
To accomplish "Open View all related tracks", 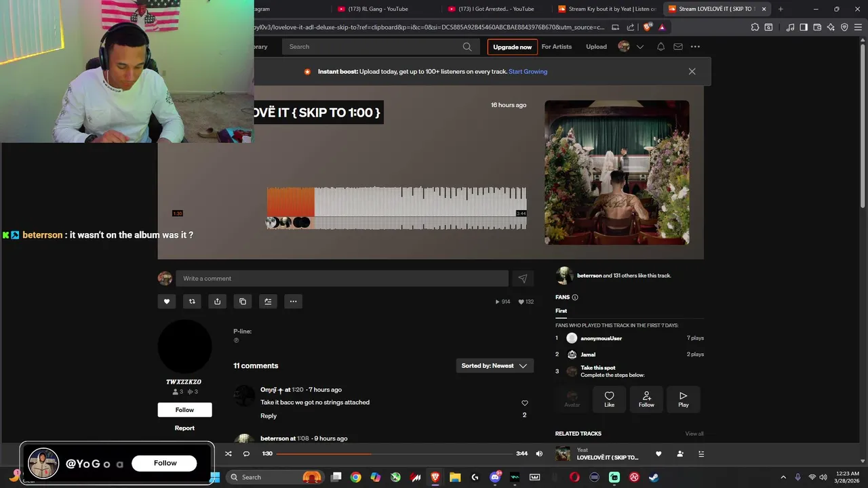I will 694,434.
